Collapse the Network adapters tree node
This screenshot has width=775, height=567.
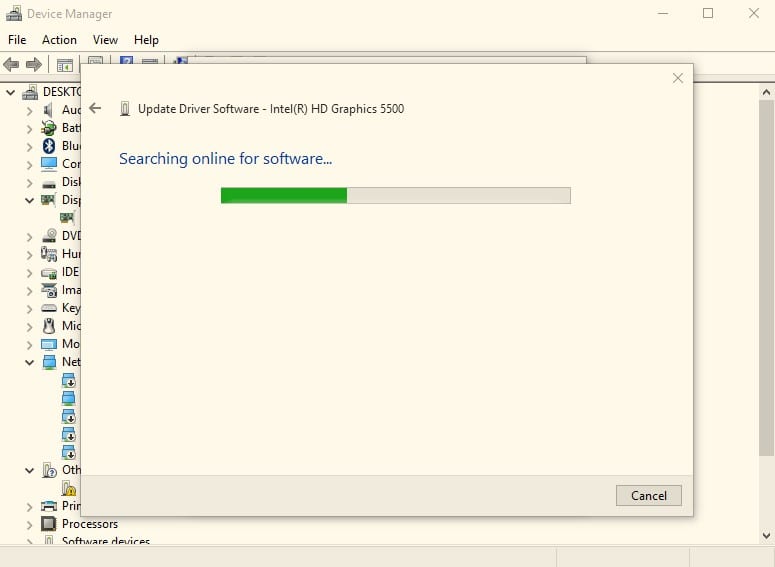pos(30,362)
